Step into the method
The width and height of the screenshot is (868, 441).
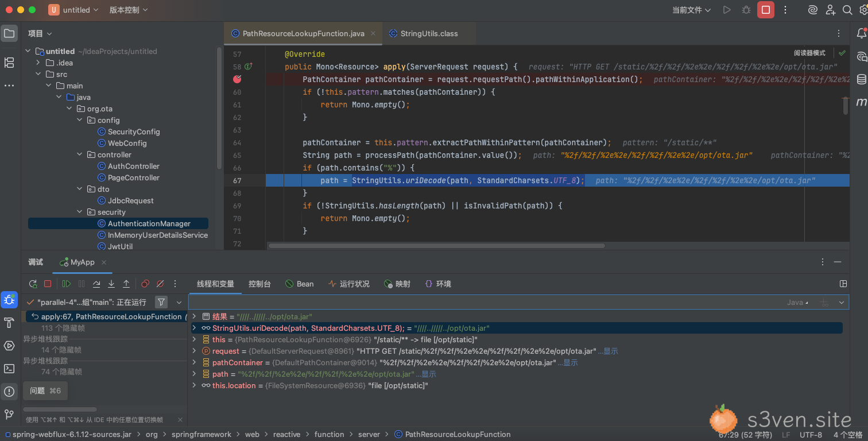coord(111,284)
